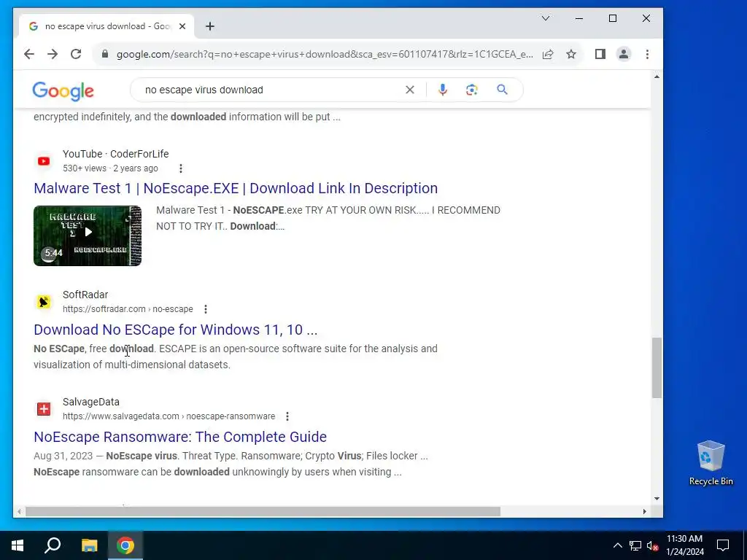The image size is (747, 560).
Task: Share this page using the address bar share icon
Action: (x=548, y=54)
